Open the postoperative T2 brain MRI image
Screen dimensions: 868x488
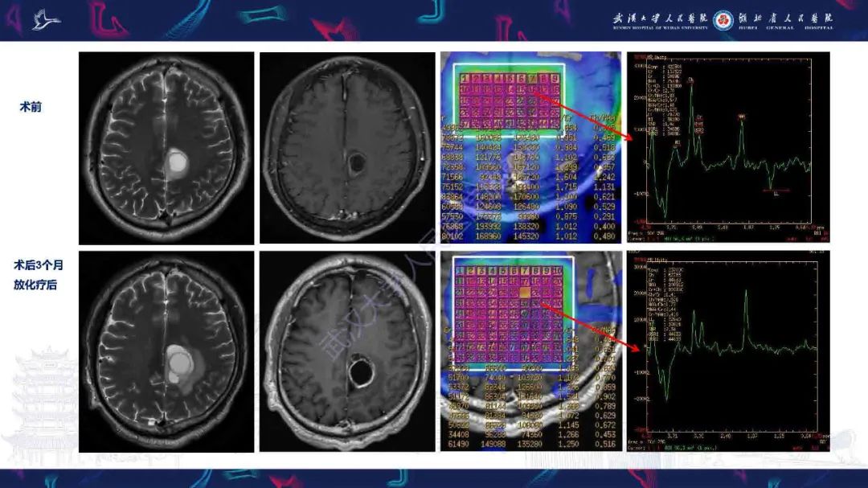click(166, 352)
